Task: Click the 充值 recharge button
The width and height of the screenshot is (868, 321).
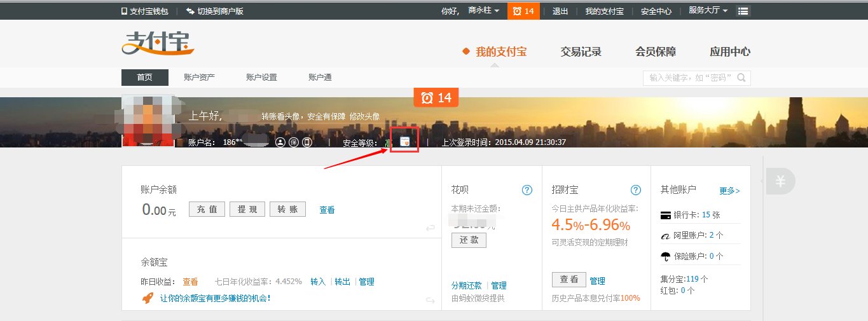Action: [x=207, y=209]
